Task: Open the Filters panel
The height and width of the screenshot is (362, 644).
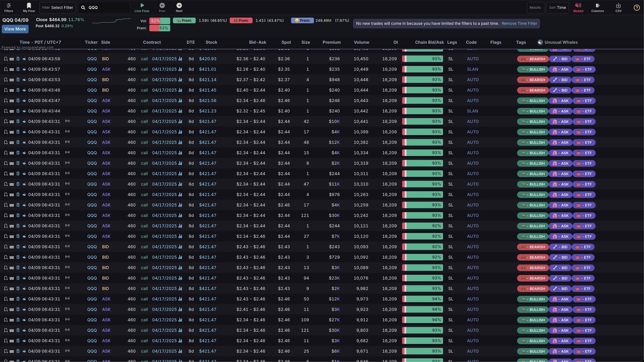Action: pyautogui.click(x=8, y=7)
